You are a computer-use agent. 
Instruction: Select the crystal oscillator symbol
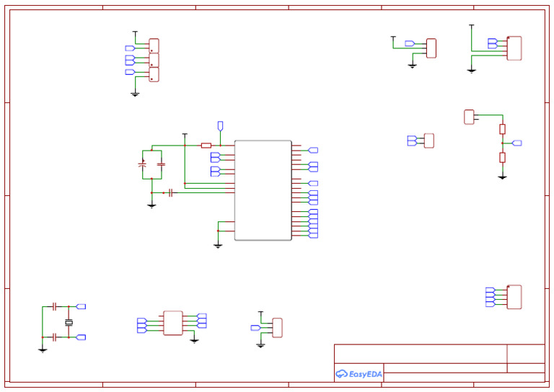(69, 322)
